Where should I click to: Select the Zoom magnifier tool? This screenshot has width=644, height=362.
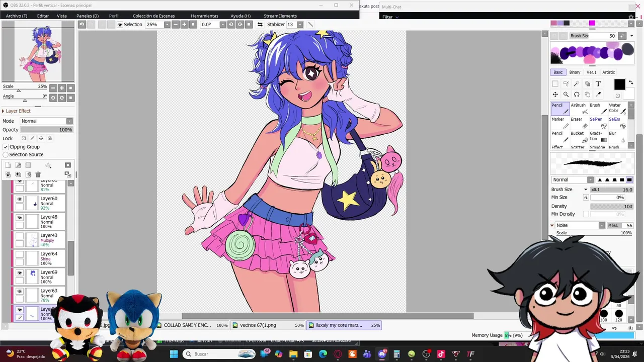(x=566, y=95)
